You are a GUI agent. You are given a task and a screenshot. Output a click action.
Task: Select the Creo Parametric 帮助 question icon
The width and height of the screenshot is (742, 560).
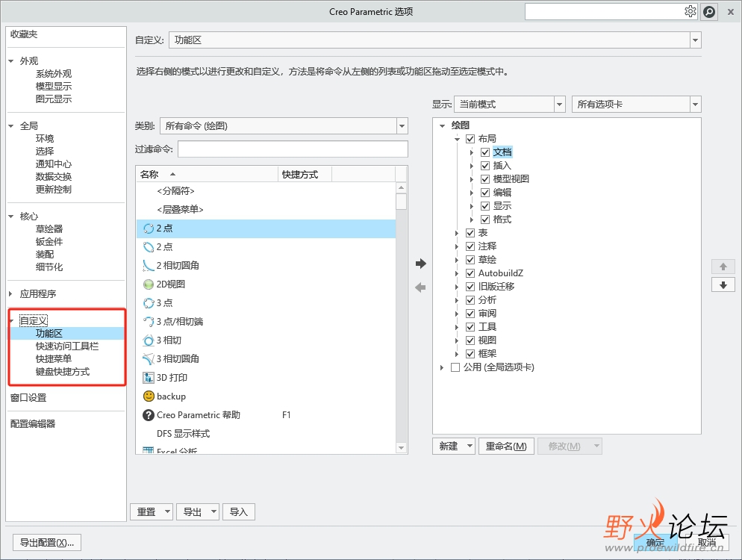point(149,415)
